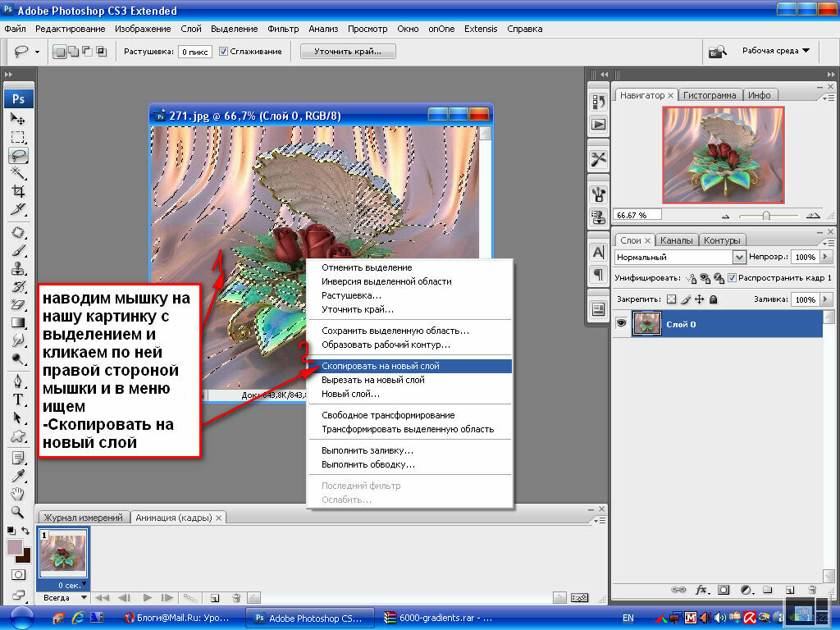Screen dimensions: 840x630
Task: Switch to the Каналы tab
Action: pyautogui.click(x=676, y=240)
